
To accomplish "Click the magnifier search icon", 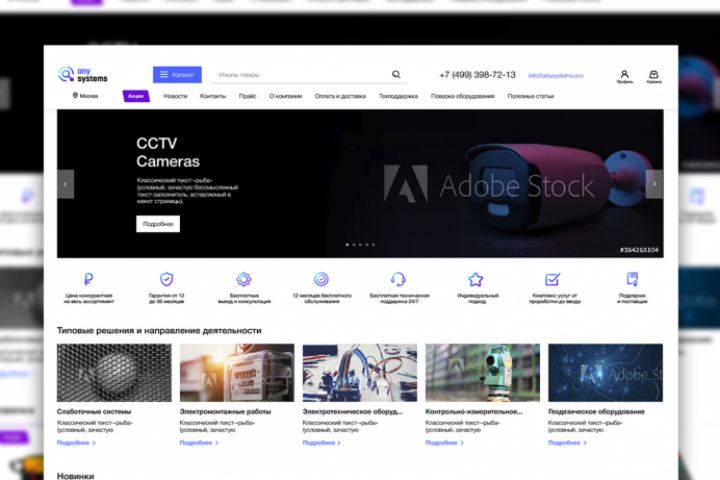I will tap(396, 74).
